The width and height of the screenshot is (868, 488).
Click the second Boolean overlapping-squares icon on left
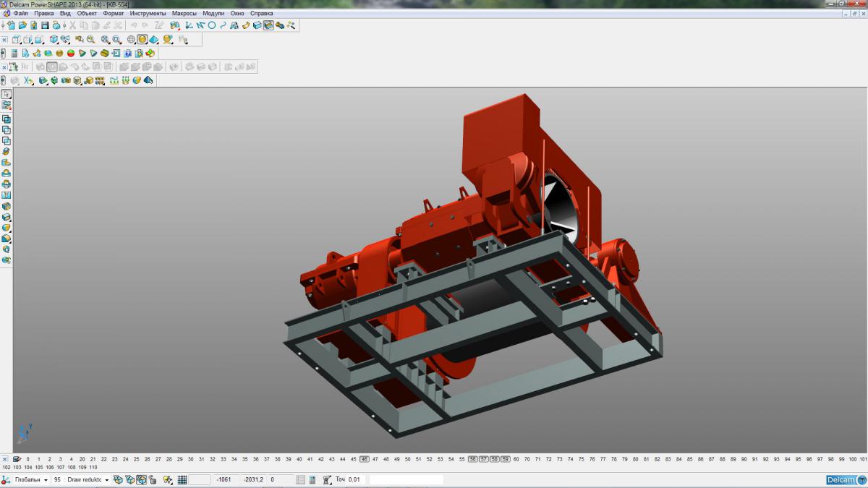click(7, 129)
